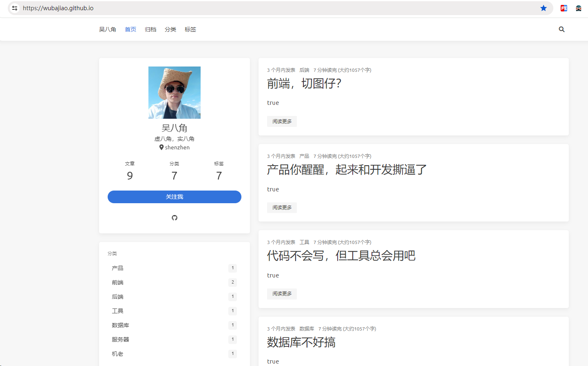Click 阅读更多 on 前端，切图仔?
Screen dimensions: 588x366
(x=282, y=121)
